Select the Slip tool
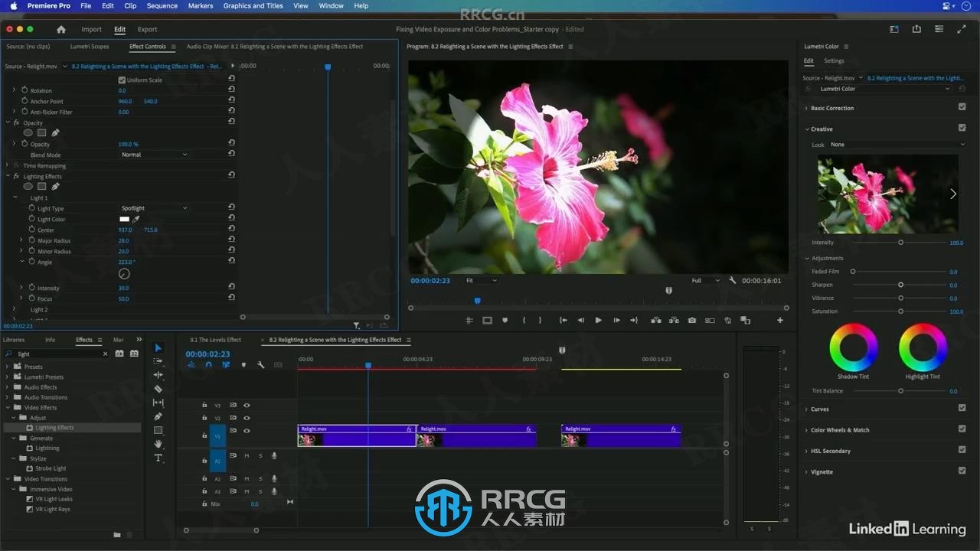This screenshot has height=551, width=980. pyautogui.click(x=158, y=403)
